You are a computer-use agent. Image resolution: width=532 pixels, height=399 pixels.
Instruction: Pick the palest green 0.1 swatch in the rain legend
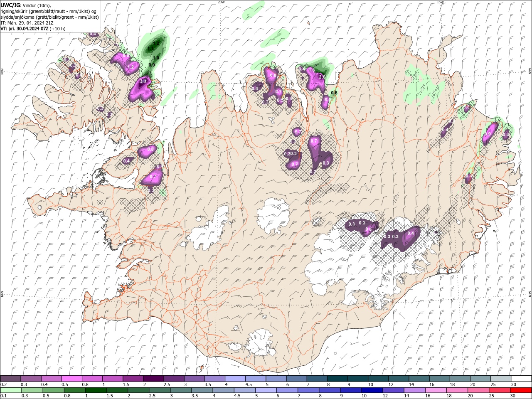tap(11, 390)
